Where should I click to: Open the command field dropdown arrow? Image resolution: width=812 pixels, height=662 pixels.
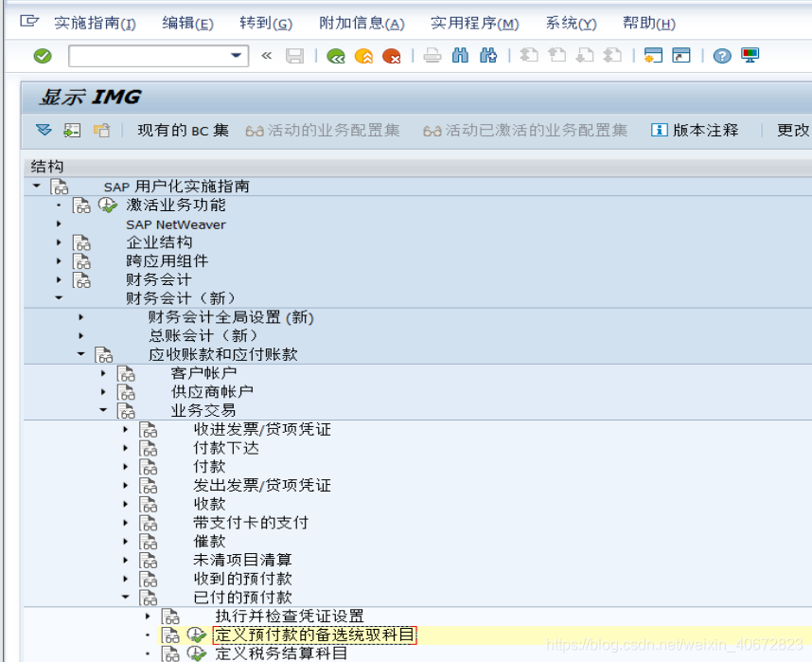(237, 56)
